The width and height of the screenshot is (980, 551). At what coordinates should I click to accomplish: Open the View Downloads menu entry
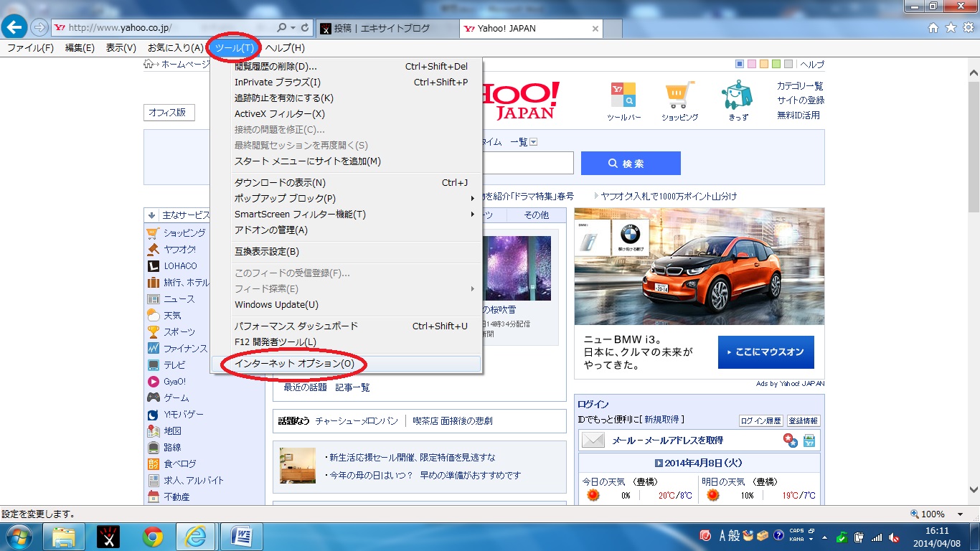click(x=347, y=183)
